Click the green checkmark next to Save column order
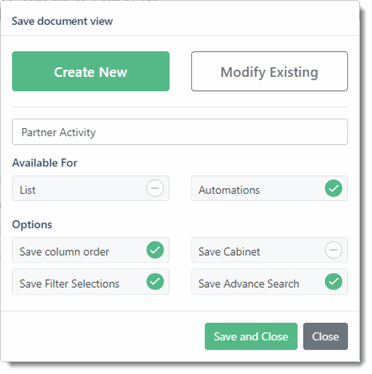This screenshot has height=374, width=372. tap(155, 250)
